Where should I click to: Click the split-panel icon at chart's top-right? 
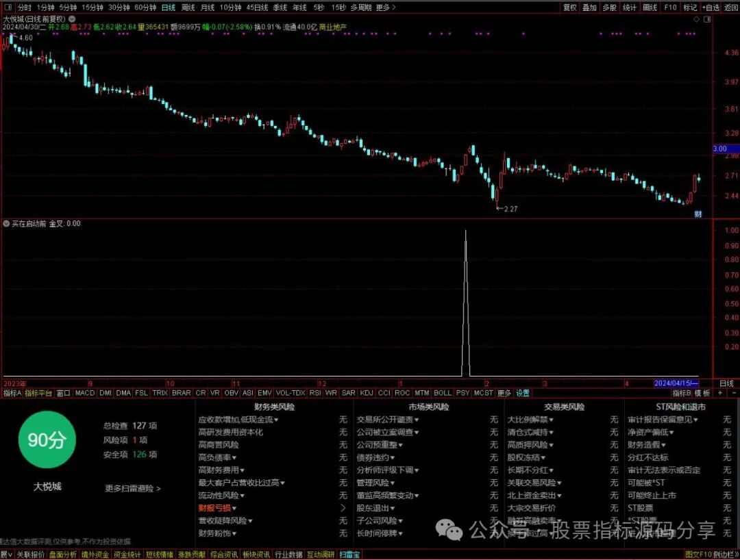click(707, 19)
